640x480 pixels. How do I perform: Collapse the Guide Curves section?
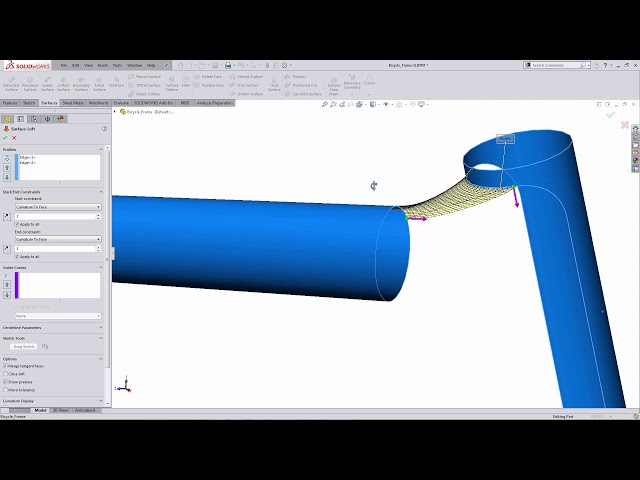[x=101, y=267]
